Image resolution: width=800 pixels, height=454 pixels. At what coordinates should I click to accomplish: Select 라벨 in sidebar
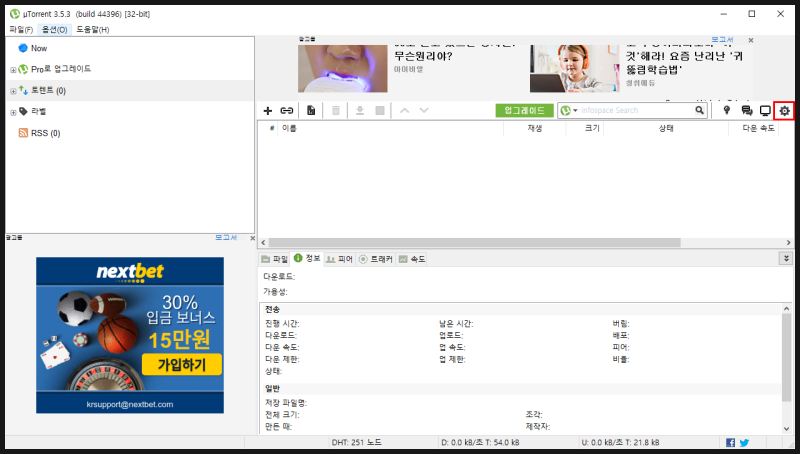pos(38,111)
